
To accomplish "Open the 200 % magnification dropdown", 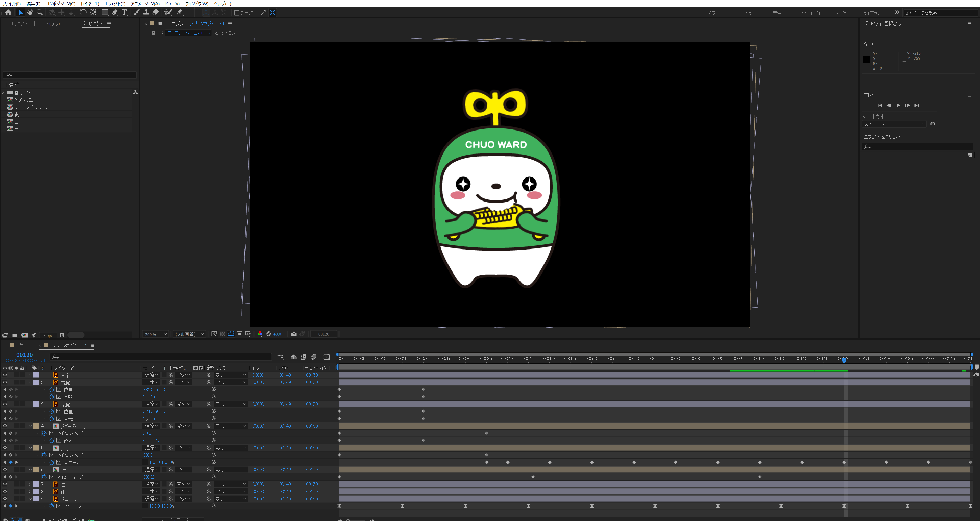I will point(155,334).
